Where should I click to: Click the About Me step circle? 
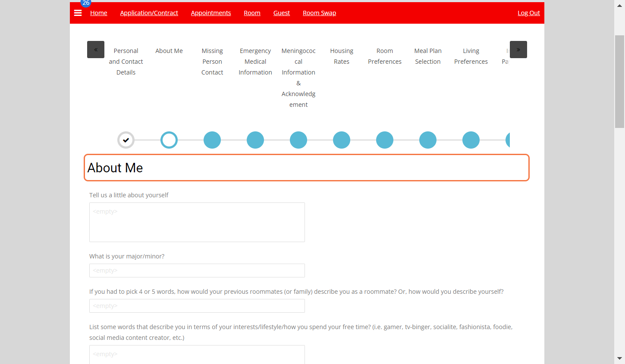pyautogui.click(x=169, y=140)
